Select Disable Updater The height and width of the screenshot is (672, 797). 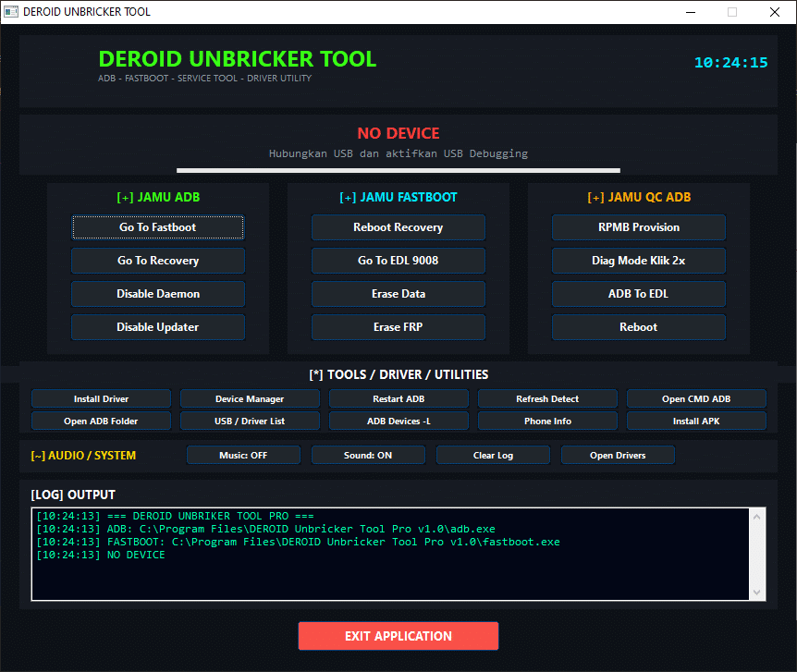click(157, 327)
